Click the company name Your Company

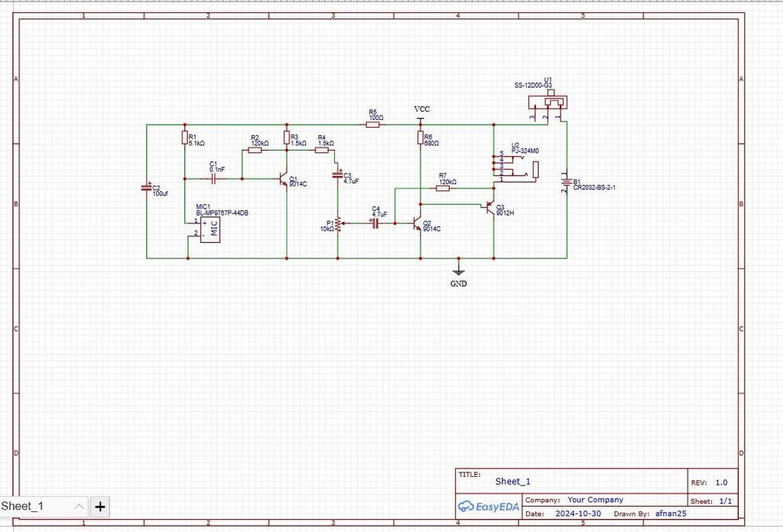[595, 500]
